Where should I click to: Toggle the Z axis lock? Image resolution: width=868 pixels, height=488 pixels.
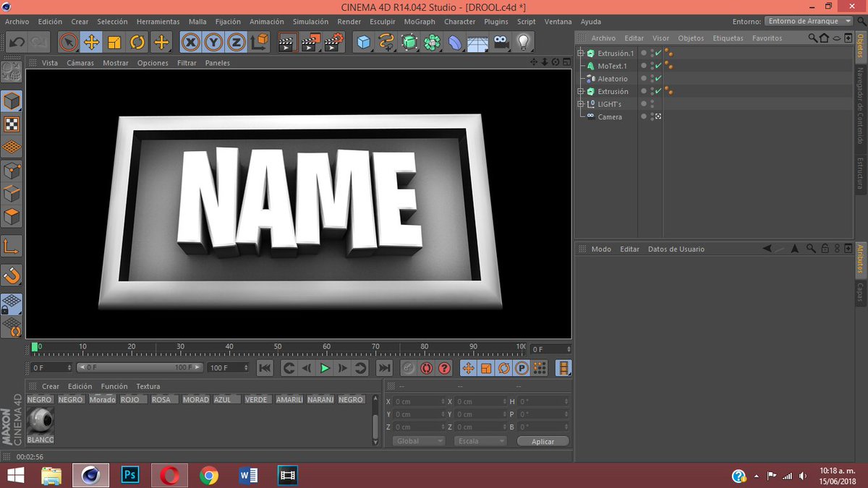[x=236, y=42]
